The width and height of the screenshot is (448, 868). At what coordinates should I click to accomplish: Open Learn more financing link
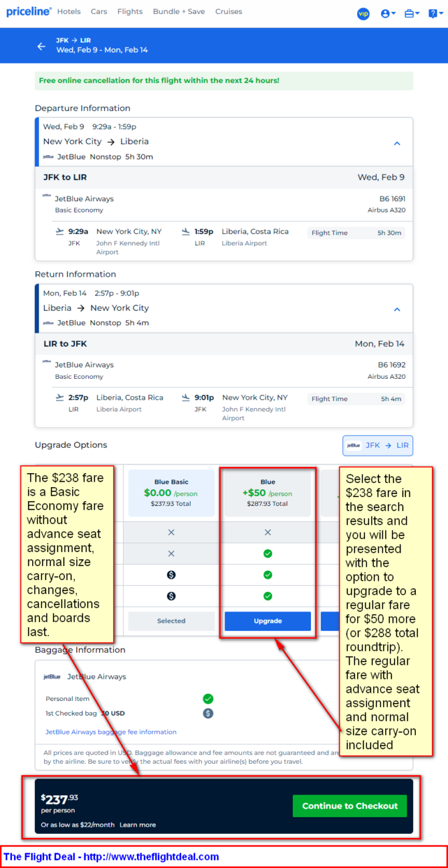pyautogui.click(x=138, y=825)
